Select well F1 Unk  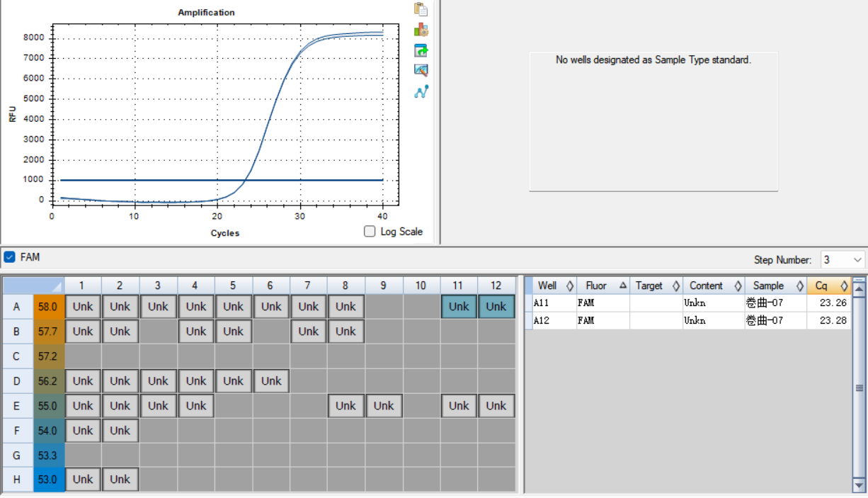coord(82,430)
